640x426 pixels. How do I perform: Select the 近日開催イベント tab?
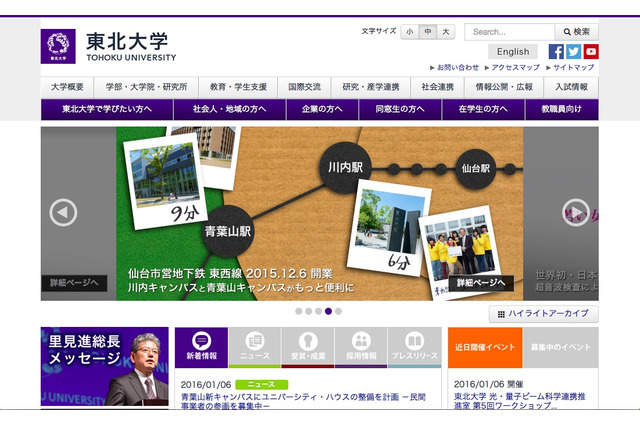[x=485, y=347]
